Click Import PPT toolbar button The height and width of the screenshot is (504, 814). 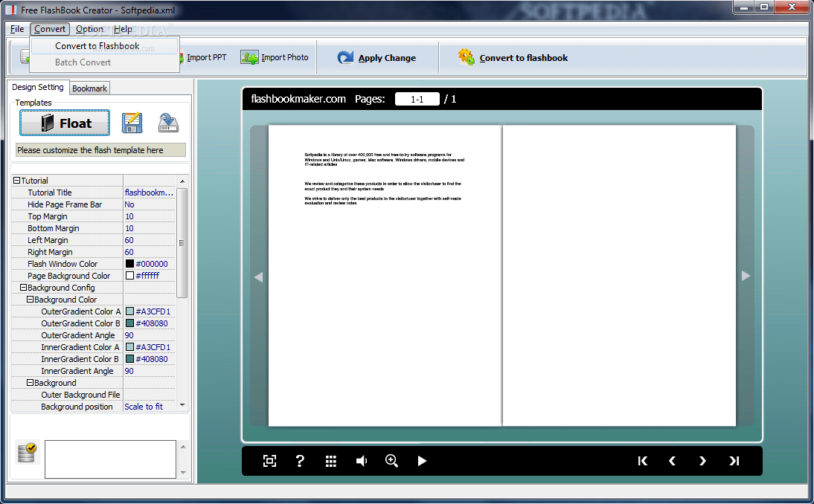206,57
